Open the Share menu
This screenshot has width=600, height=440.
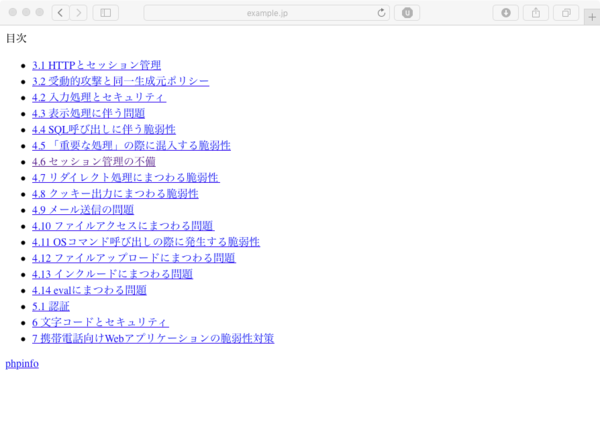pyautogui.click(x=536, y=13)
